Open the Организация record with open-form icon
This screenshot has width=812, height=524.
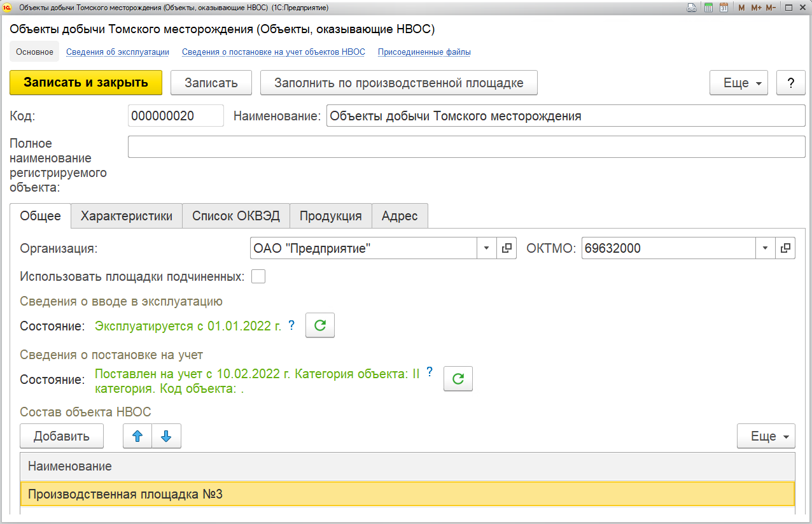(507, 248)
